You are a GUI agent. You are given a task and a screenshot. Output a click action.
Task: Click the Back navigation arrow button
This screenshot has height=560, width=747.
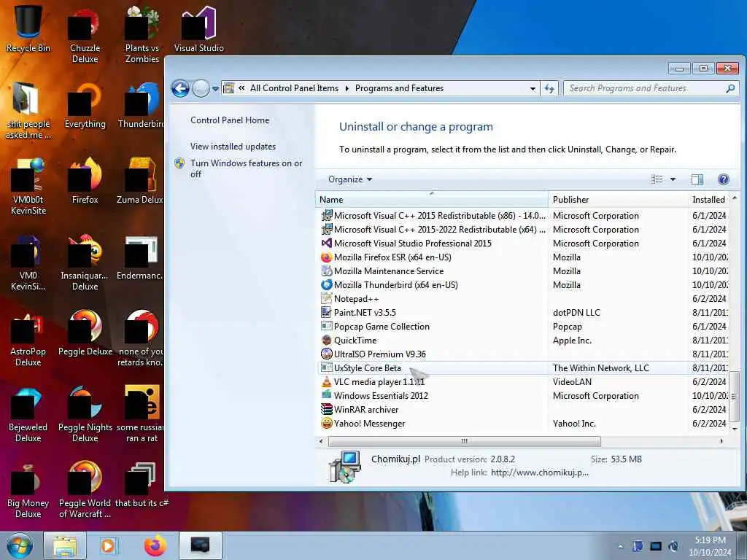tap(180, 88)
